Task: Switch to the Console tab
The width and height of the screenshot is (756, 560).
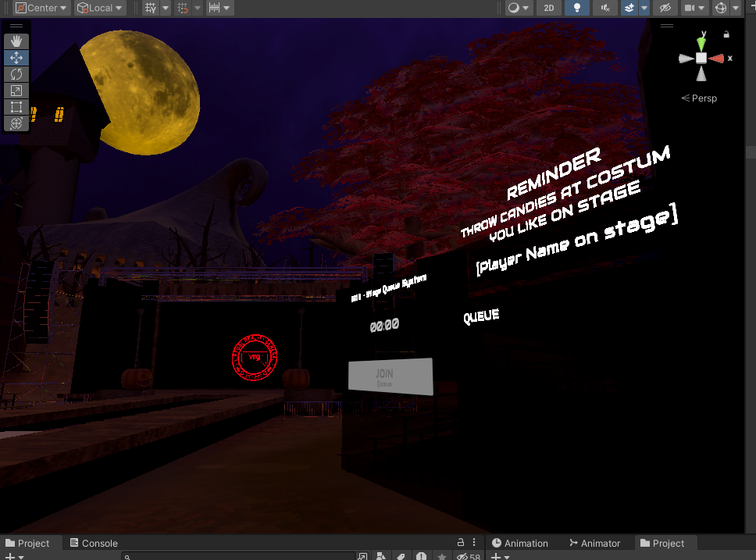Action: 94,543
